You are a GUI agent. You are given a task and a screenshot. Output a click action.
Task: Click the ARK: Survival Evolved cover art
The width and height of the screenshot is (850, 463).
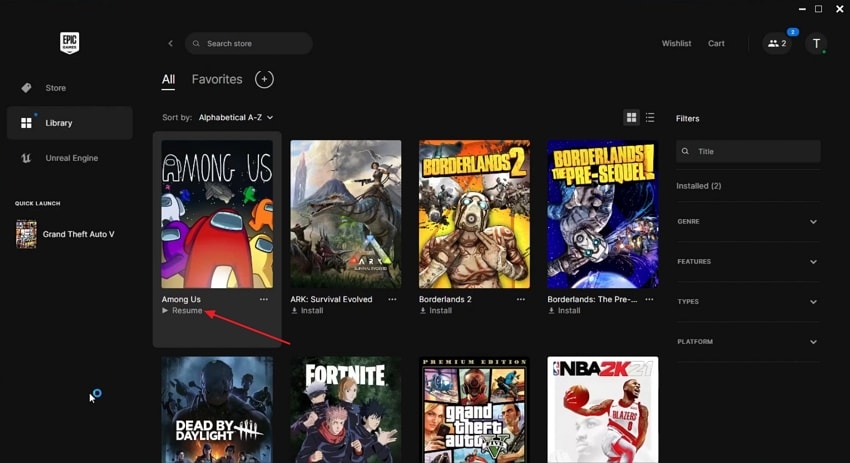[346, 214]
